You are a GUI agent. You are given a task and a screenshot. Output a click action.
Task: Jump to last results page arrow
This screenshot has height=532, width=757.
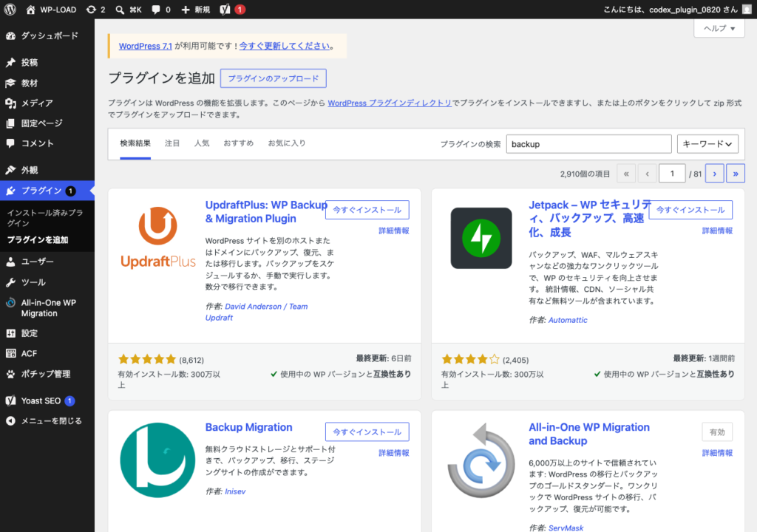[x=736, y=174]
